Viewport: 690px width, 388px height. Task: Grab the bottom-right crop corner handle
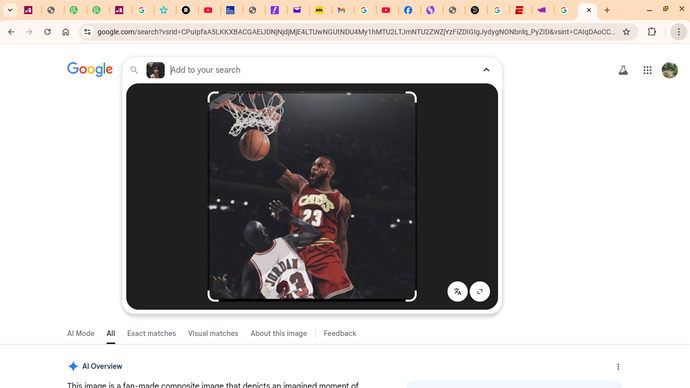tap(411, 296)
